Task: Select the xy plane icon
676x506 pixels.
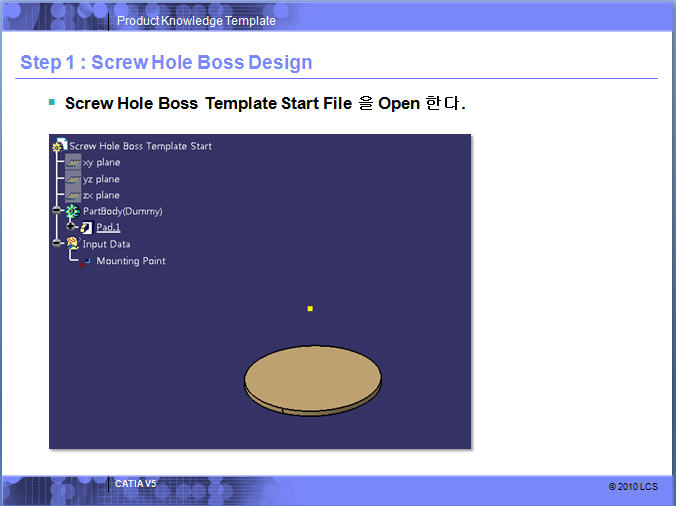Action: (73, 162)
